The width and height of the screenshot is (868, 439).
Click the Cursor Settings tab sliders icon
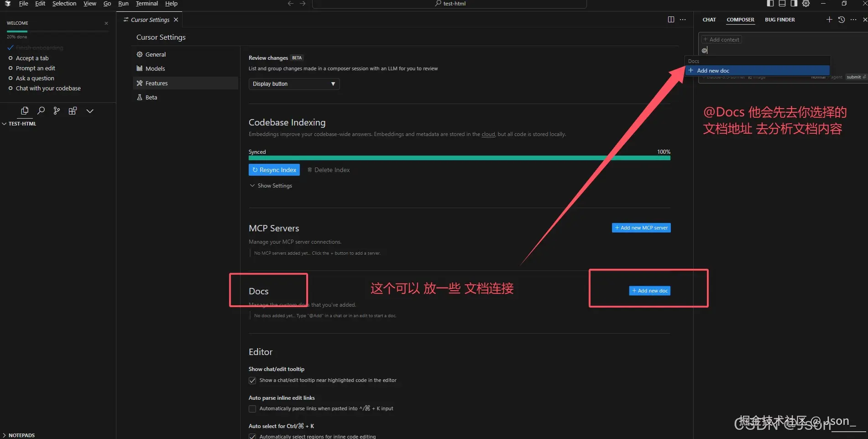[x=126, y=20]
